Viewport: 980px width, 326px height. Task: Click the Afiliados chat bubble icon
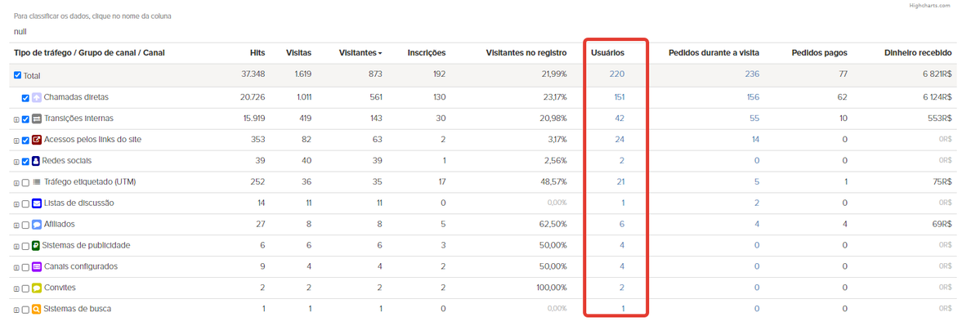tap(37, 224)
